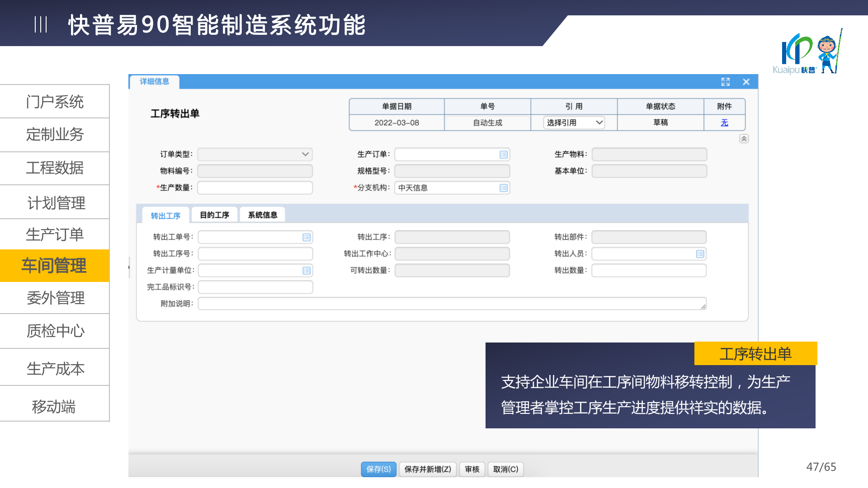Select the 转出工序 tab

point(165,216)
